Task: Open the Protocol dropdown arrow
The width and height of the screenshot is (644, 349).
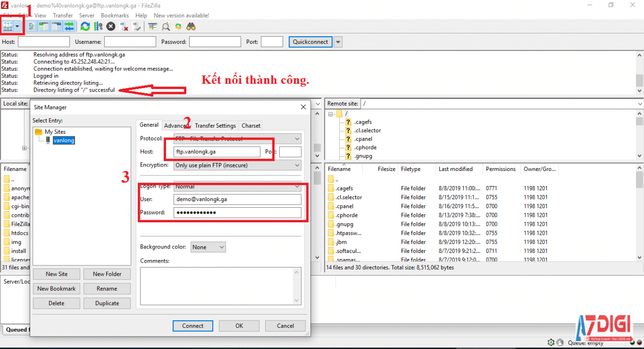Action: pyautogui.click(x=296, y=138)
